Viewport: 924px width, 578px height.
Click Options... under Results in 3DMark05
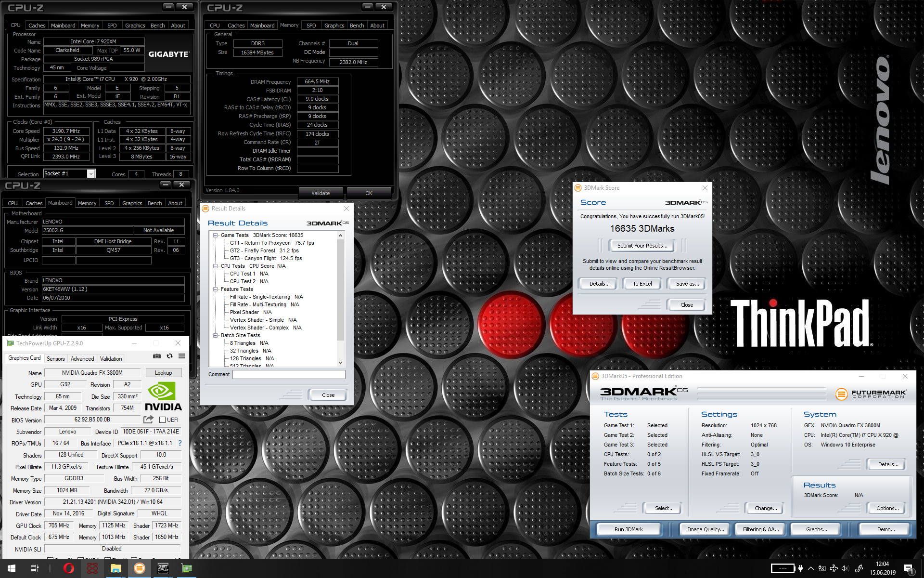[x=887, y=508]
